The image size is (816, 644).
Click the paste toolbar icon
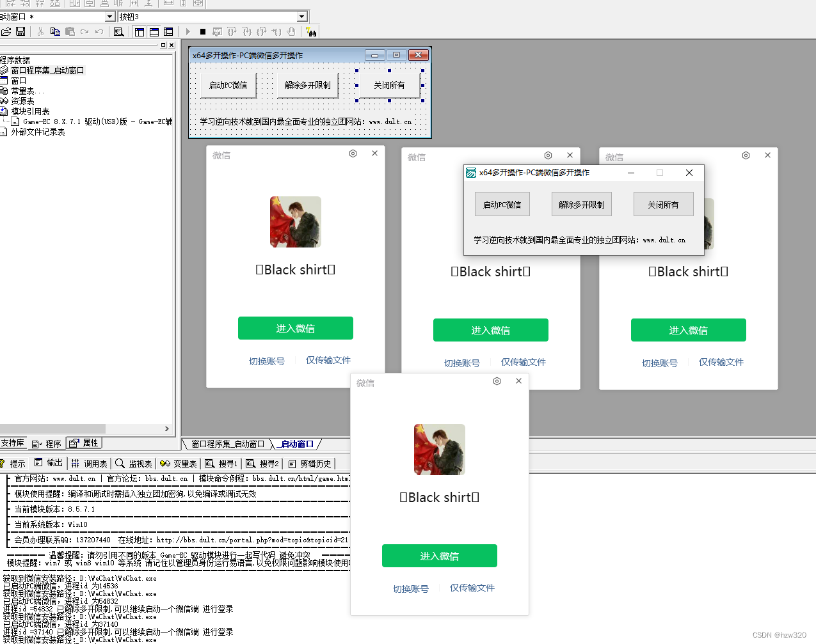point(70,31)
